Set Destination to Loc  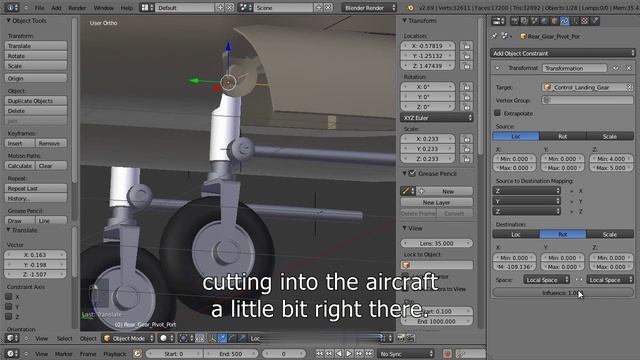pyautogui.click(x=516, y=234)
